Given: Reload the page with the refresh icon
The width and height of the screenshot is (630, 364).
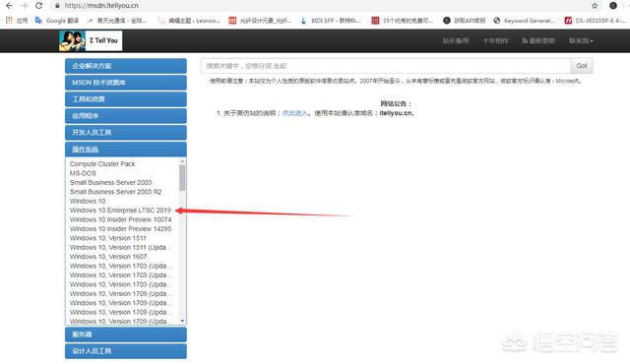Looking at the screenshot, I should pos(38,6).
